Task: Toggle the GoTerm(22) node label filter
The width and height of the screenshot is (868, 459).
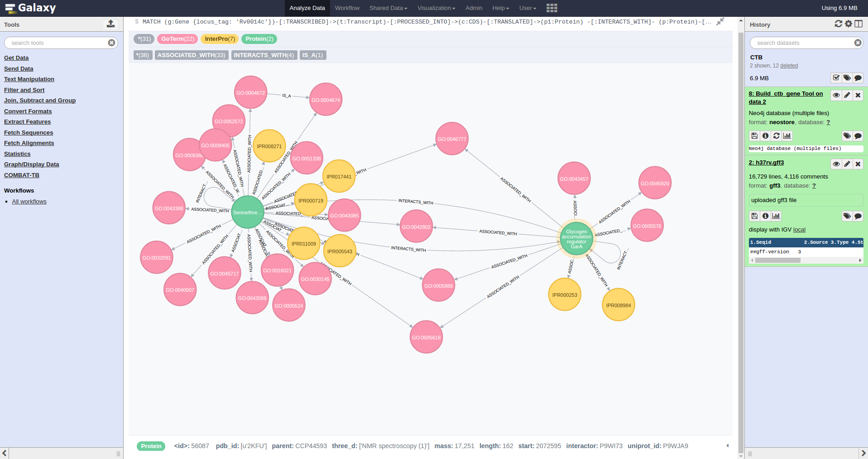Action: [x=177, y=39]
